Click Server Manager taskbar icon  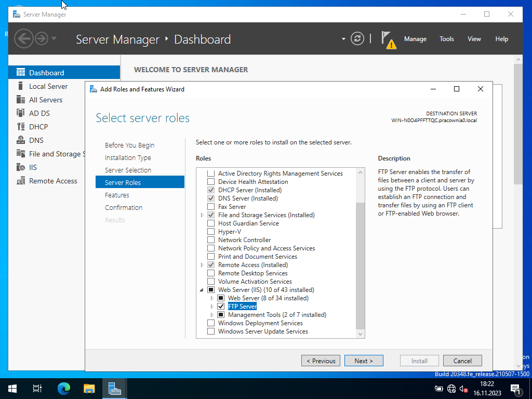coord(115,389)
